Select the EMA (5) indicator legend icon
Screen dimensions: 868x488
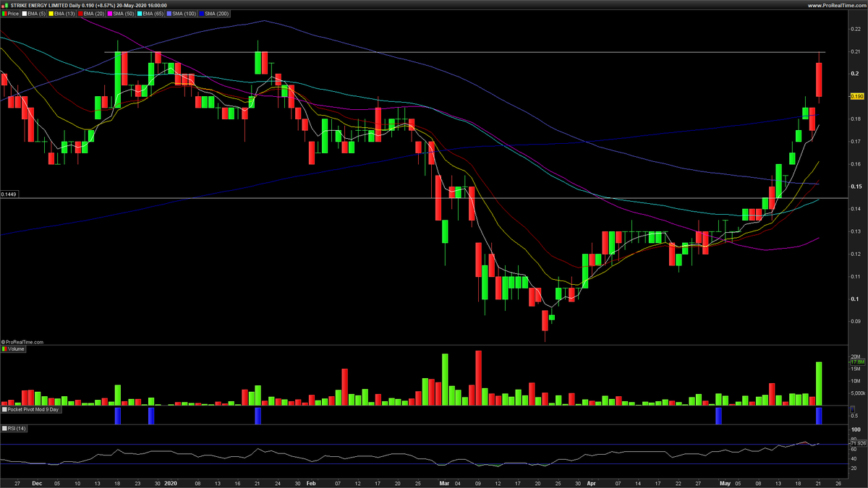(22, 14)
